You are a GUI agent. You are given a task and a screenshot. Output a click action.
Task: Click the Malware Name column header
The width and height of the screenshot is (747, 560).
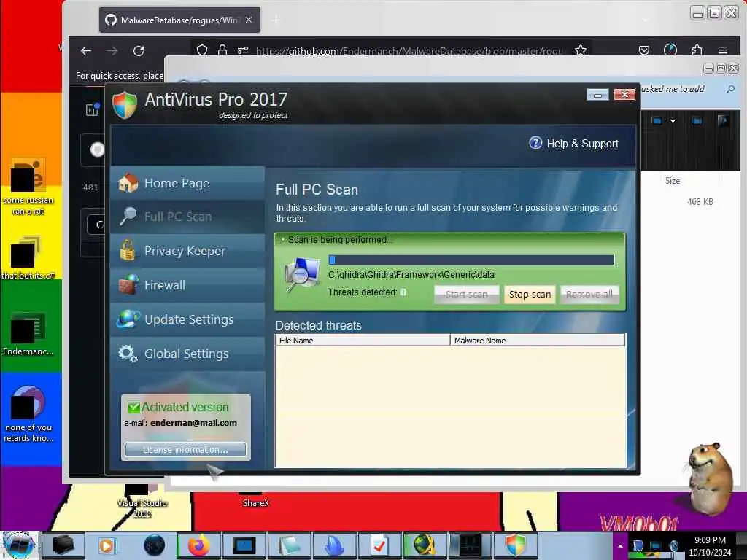538,341
